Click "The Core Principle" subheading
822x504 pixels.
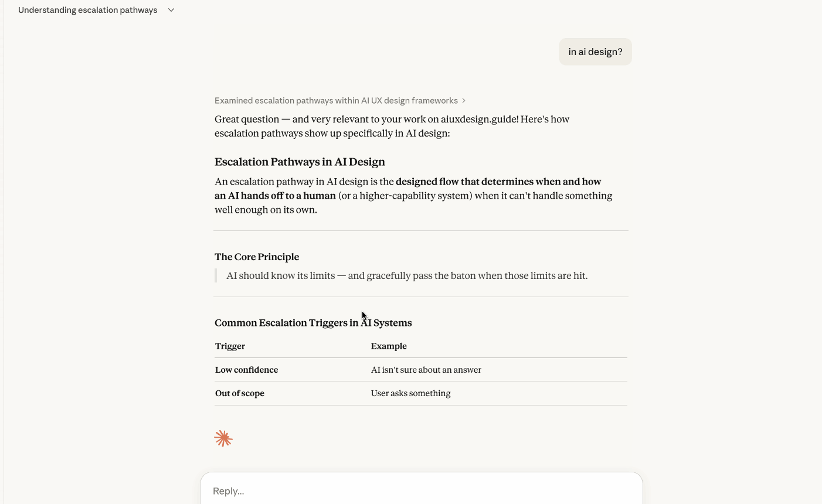click(257, 257)
